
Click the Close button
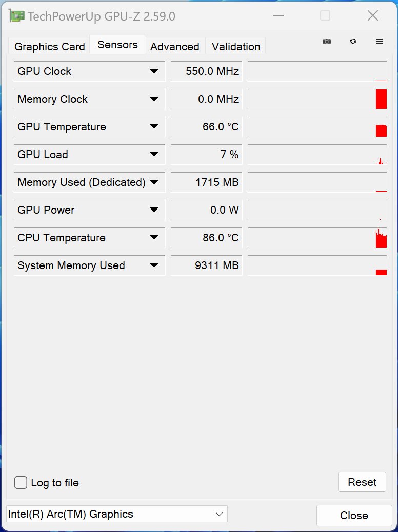(x=354, y=516)
